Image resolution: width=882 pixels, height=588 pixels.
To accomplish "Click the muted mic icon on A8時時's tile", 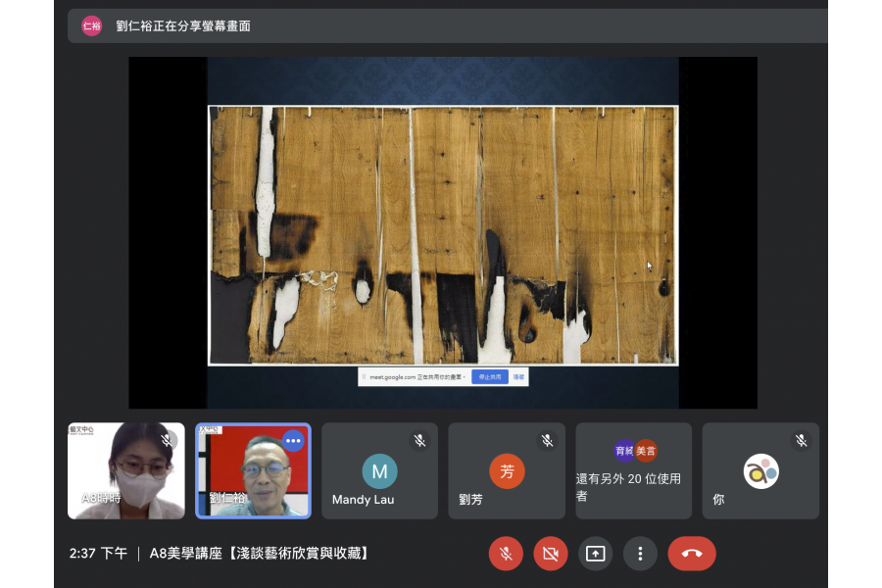I will click(x=167, y=440).
